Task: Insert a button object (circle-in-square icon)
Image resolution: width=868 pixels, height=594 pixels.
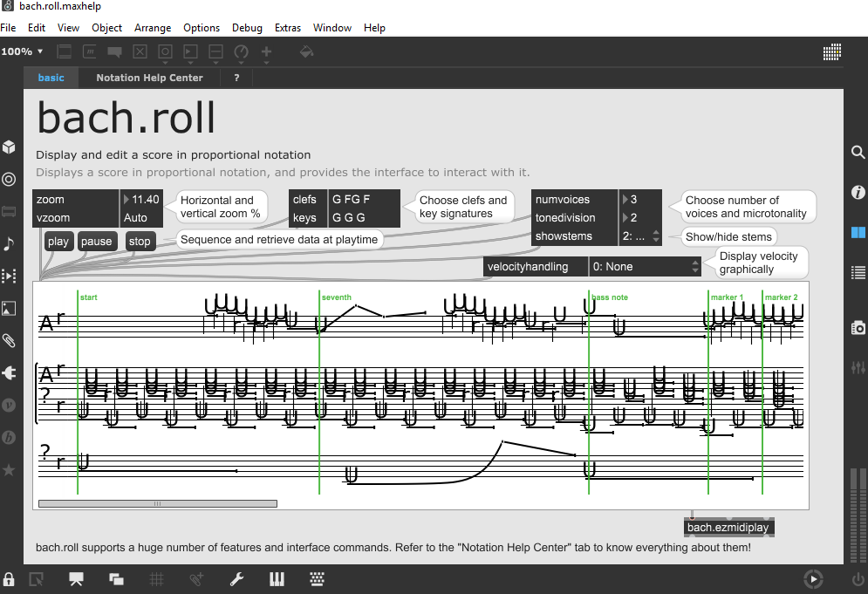Action: (x=165, y=52)
